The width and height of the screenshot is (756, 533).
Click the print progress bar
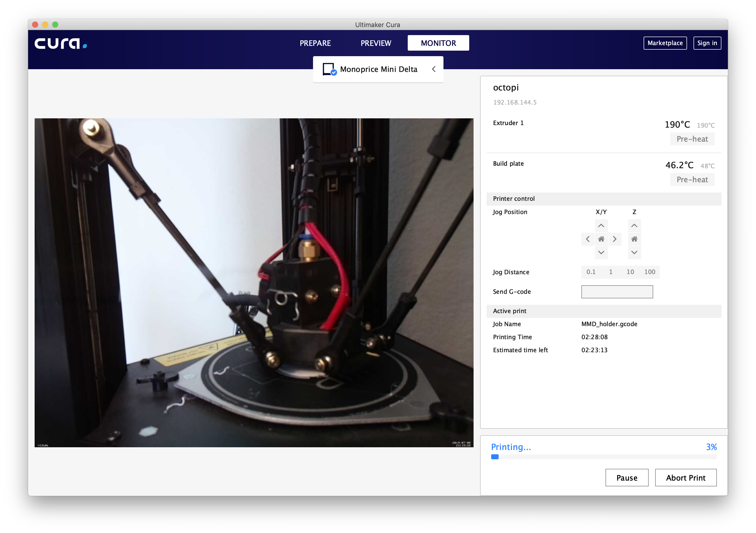[x=604, y=457]
